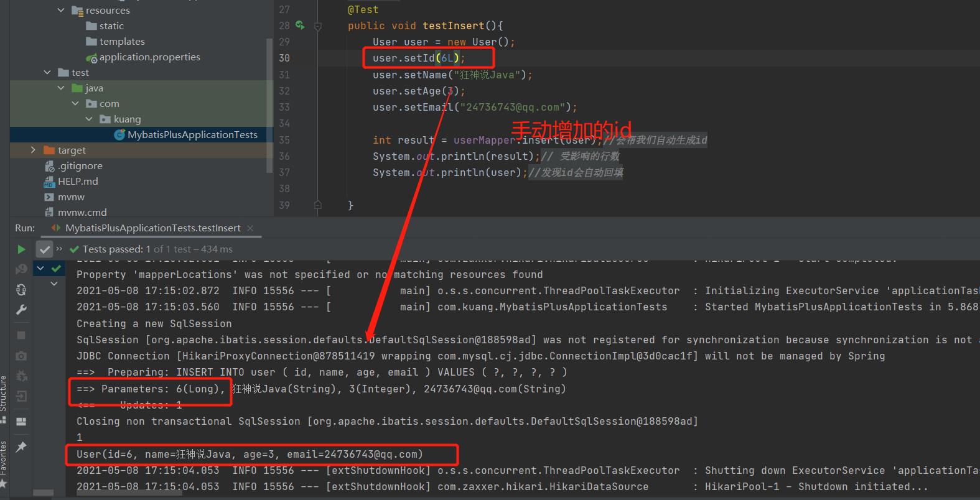
Task: Click the bug icon in Run toolbar
Action: (x=21, y=376)
